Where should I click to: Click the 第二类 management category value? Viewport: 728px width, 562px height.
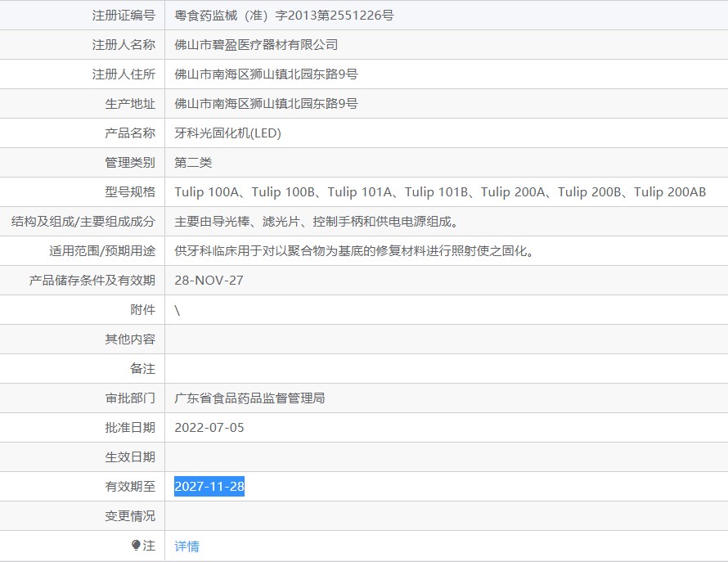[193, 163]
